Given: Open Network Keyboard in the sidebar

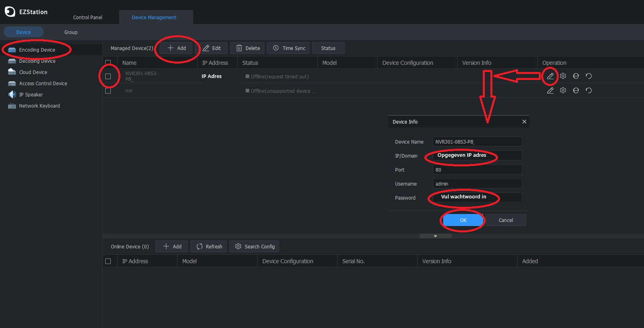Looking at the screenshot, I should point(39,106).
